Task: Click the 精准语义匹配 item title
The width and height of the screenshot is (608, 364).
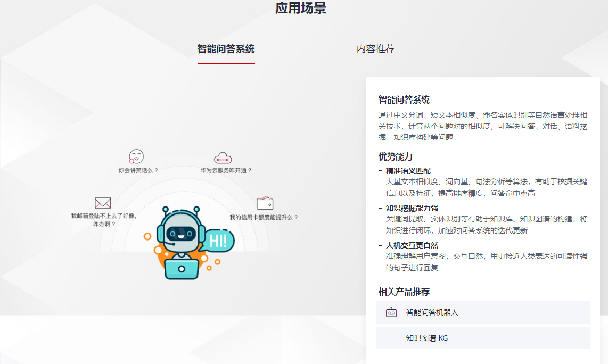Action: 408,171
